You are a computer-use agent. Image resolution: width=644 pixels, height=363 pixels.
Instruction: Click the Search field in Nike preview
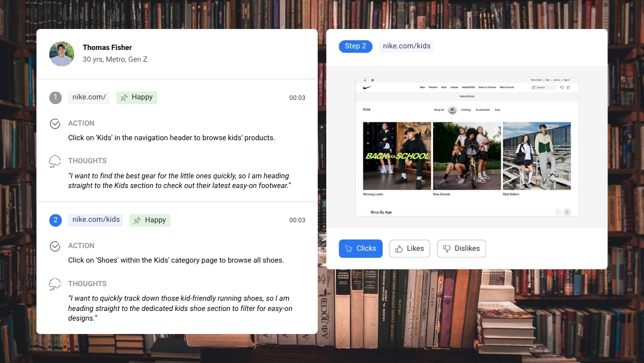pyautogui.click(x=543, y=88)
